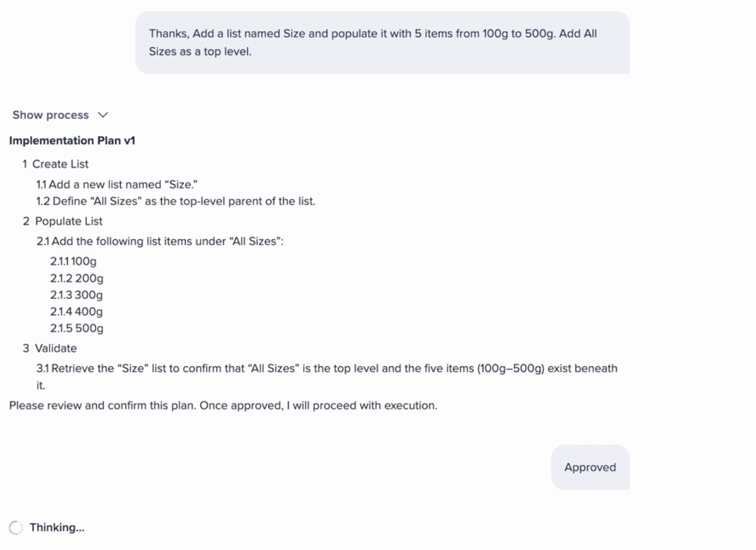
Task: Select the 3 Validate step
Action: click(x=50, y=348)
